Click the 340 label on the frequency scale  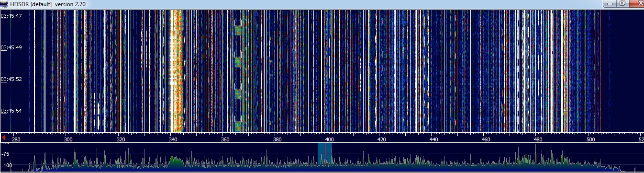coord(173,139)
